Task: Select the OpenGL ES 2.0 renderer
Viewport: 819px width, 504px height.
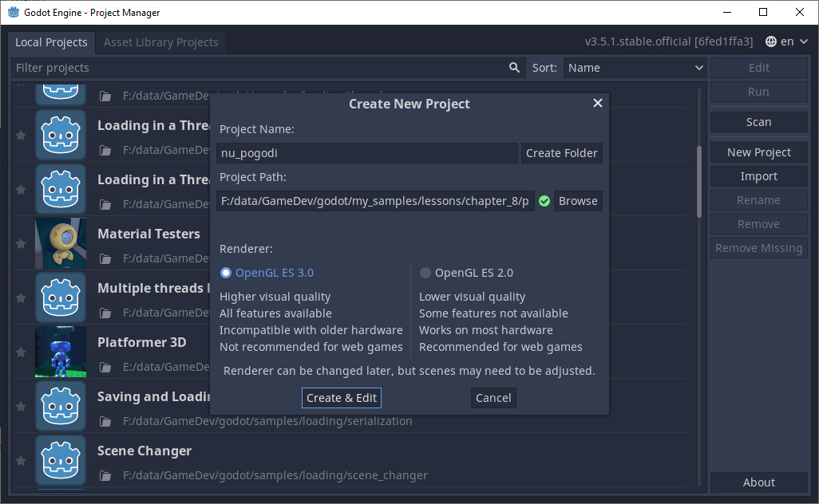Action: 466,273
